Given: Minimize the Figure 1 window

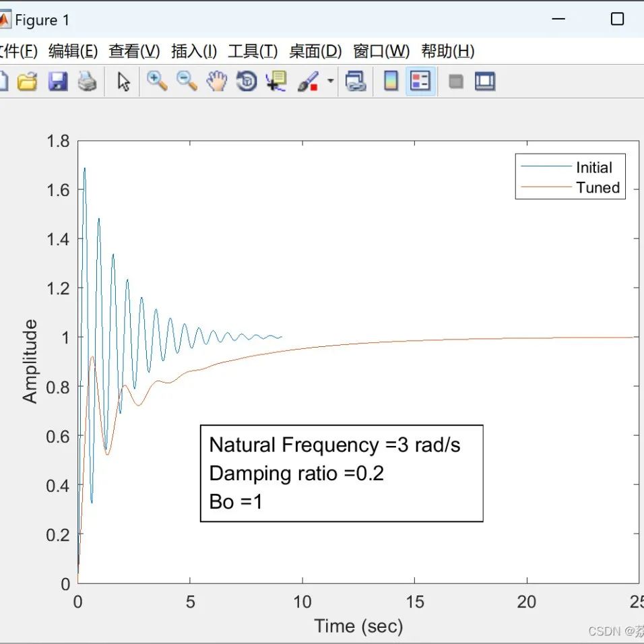Looking at the screenshot, I should [x=558, y=19].
